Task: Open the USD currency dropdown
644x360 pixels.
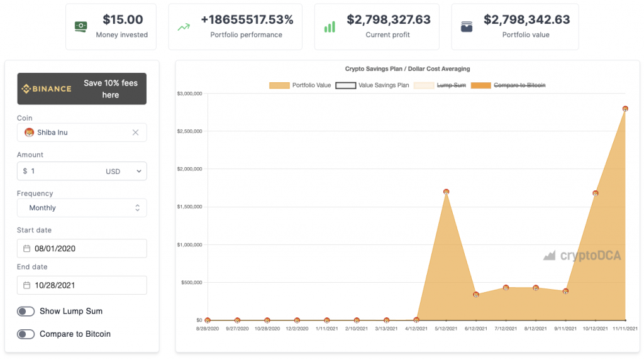Action: click(123, 171)
